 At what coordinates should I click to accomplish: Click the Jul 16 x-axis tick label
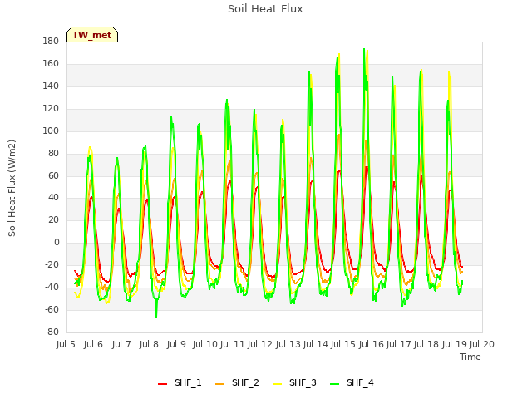(x=372, y=344)
